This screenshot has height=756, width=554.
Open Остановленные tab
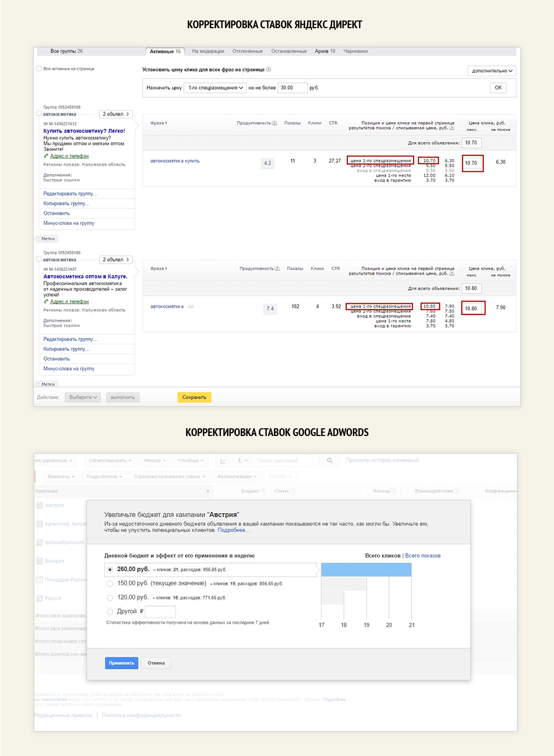click(289, 51)
